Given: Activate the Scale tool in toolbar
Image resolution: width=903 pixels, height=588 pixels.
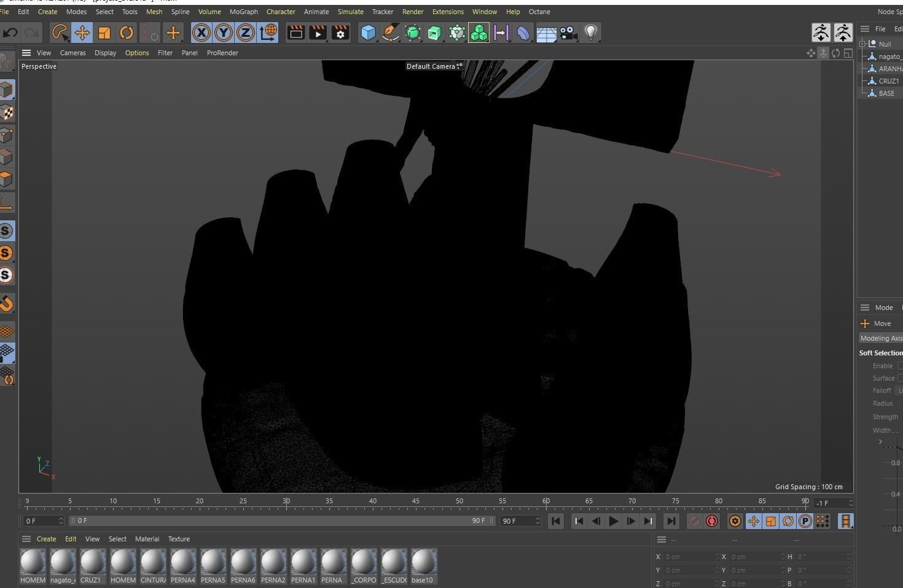Looking at the screenshot, I should [x=104, y=33].
